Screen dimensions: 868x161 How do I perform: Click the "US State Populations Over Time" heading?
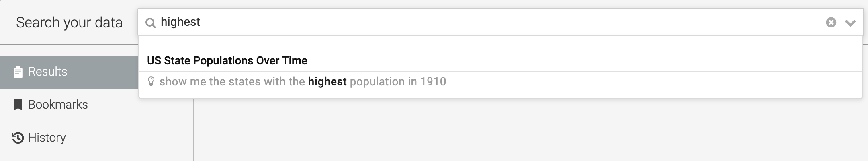[227, 60]
